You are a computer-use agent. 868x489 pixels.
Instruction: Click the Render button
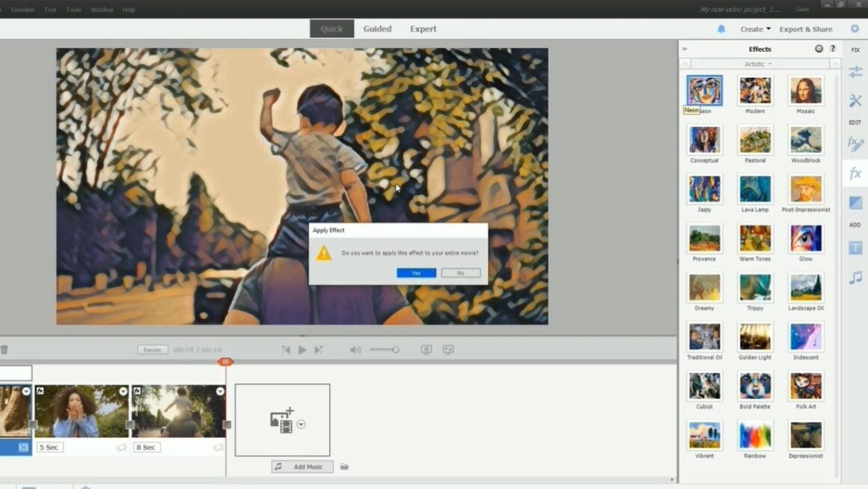(152, 350)
